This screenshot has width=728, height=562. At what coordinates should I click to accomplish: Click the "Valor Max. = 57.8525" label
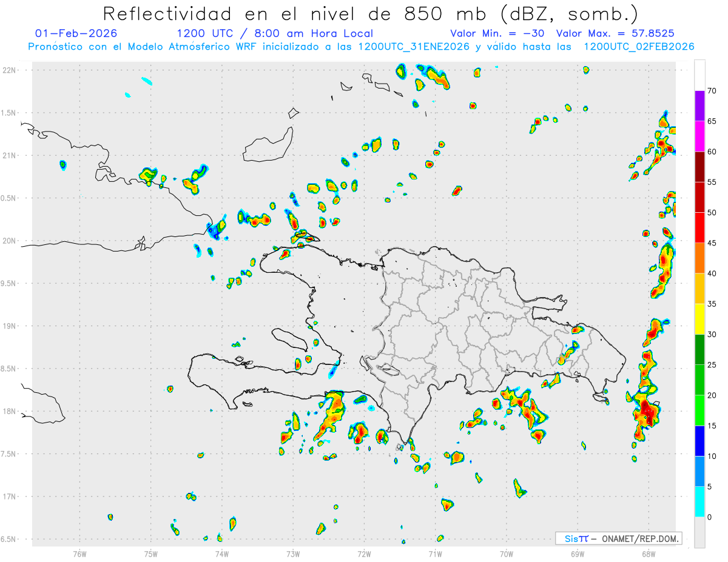coord(615,33)
